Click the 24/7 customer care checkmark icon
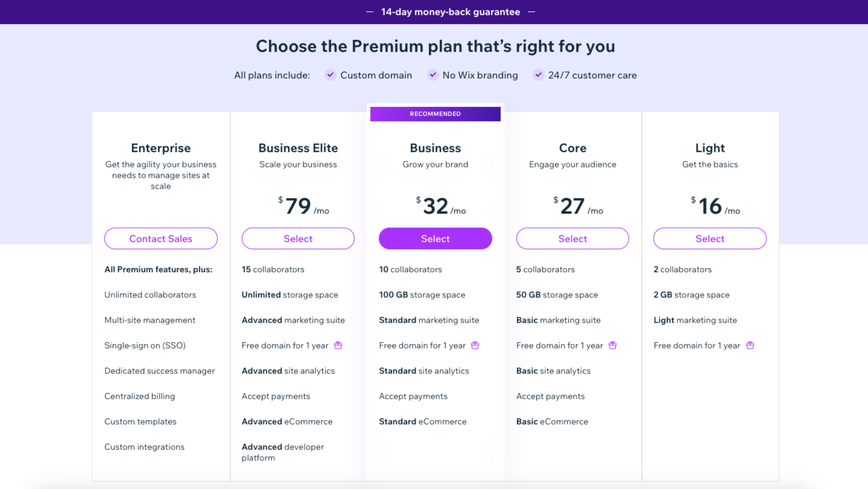 click(538, 75)
